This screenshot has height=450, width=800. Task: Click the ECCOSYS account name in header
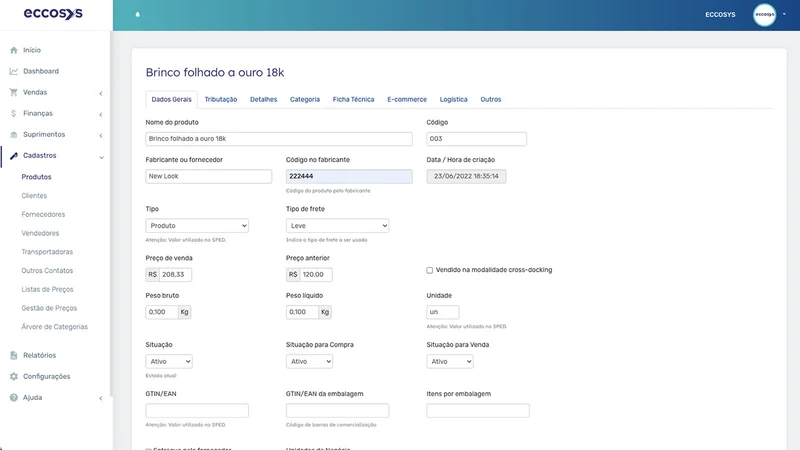pyautogui.click(x=720, y=15)
